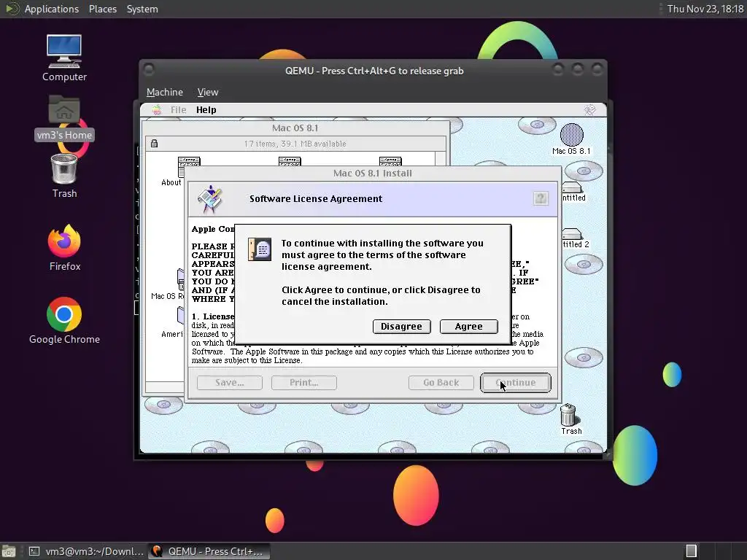Click the Continue button in installer
Screen dimensions: 747x560
pyautogui.click(x=516, y=383)
